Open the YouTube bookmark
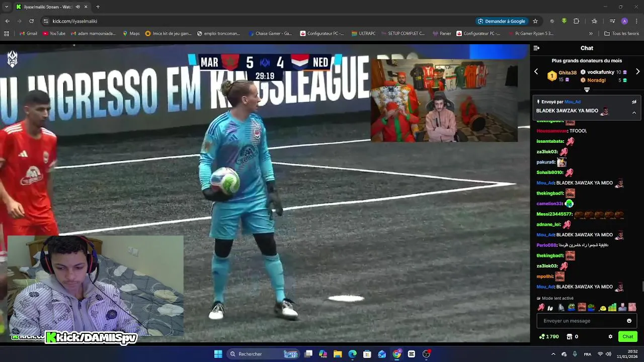 54,34
